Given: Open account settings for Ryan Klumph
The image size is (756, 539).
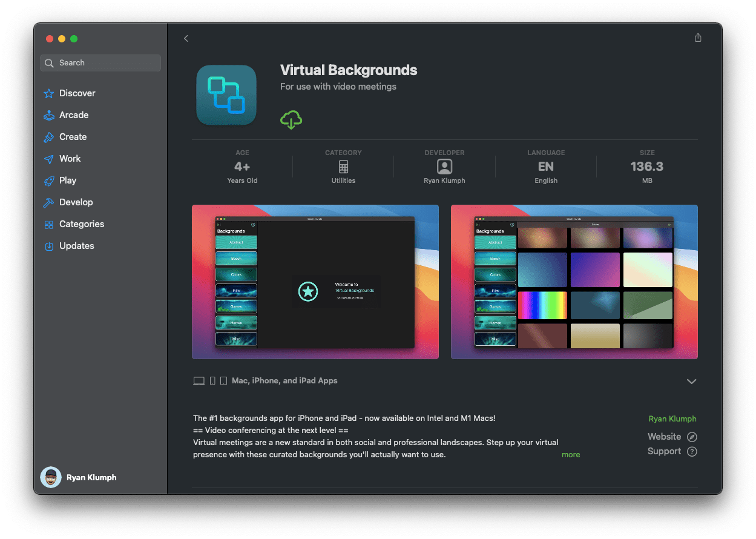Looking at the screenshot, I should click(78, 477).
